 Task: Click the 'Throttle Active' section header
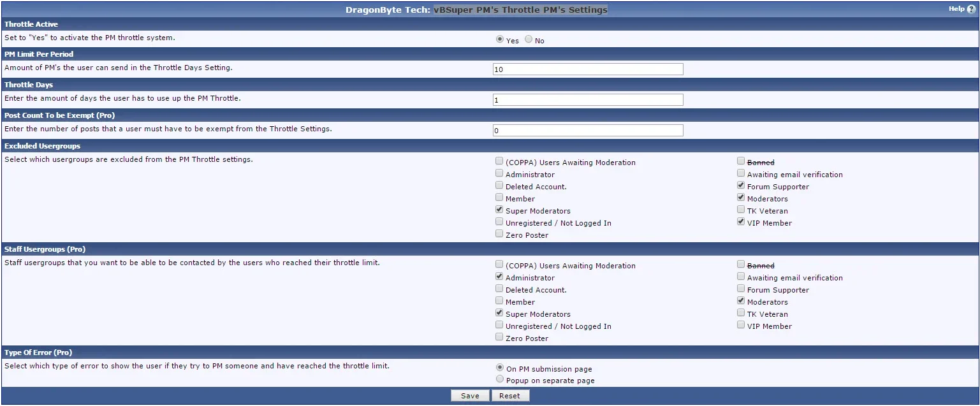[31, 24]
